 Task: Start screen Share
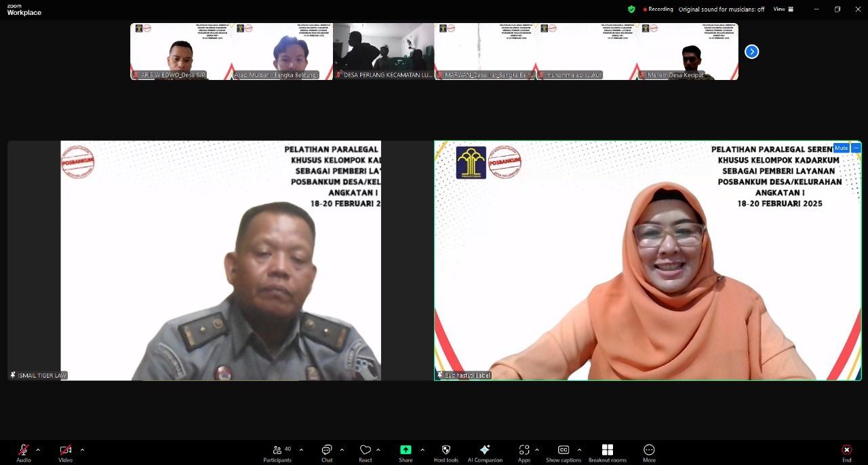(x=406, y=453)
